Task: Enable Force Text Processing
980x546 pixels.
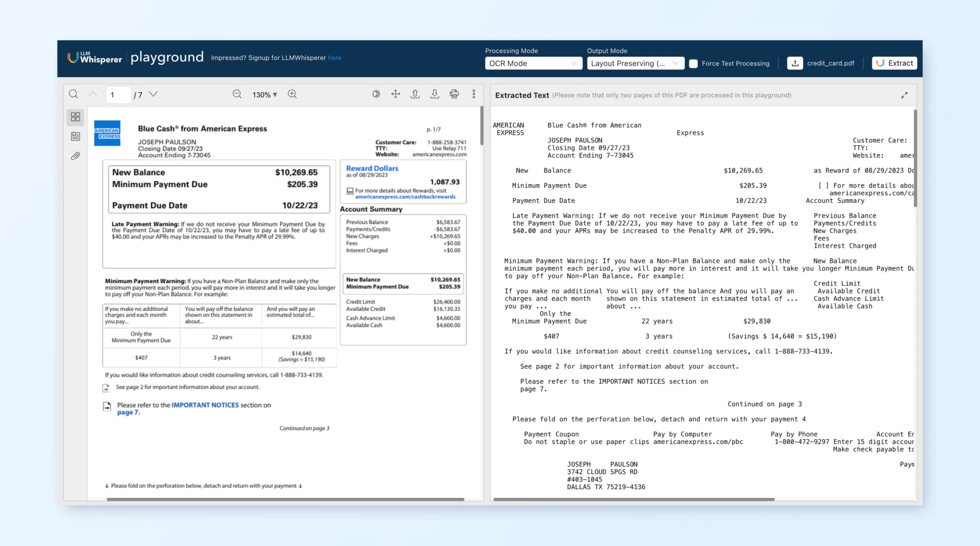Action: [693, 63]
